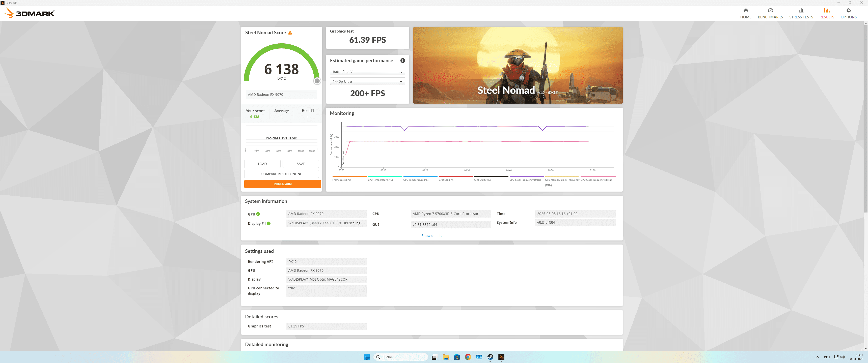Open the Battlefield V game dropdown
This screenshot has width=868, height=363.
click(x=367, y=72)
